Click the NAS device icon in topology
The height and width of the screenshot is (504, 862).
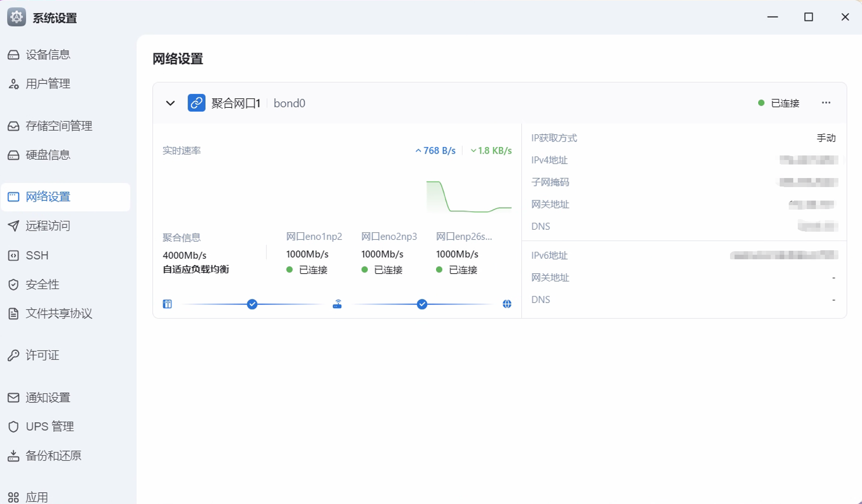point(168,304)
